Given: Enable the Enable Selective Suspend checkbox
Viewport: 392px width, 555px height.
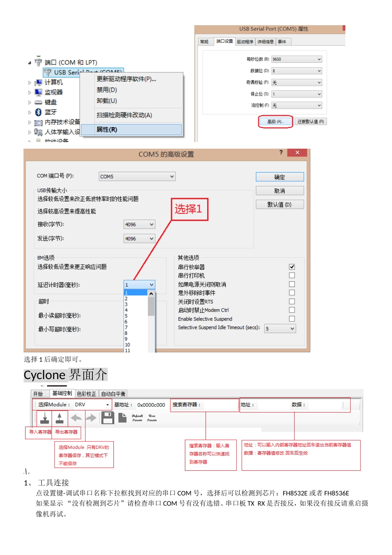Looking at the screenshot, I should click(292, 319).
